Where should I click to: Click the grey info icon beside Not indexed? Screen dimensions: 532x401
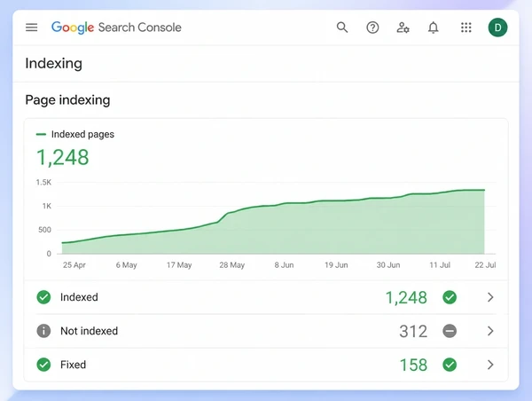pos(43,331)
